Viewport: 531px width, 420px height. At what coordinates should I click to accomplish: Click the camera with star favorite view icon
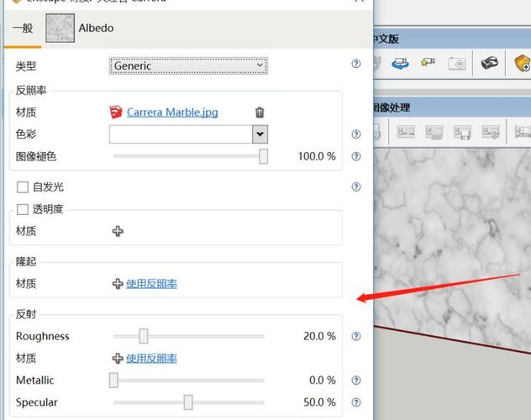click(428, 63)
